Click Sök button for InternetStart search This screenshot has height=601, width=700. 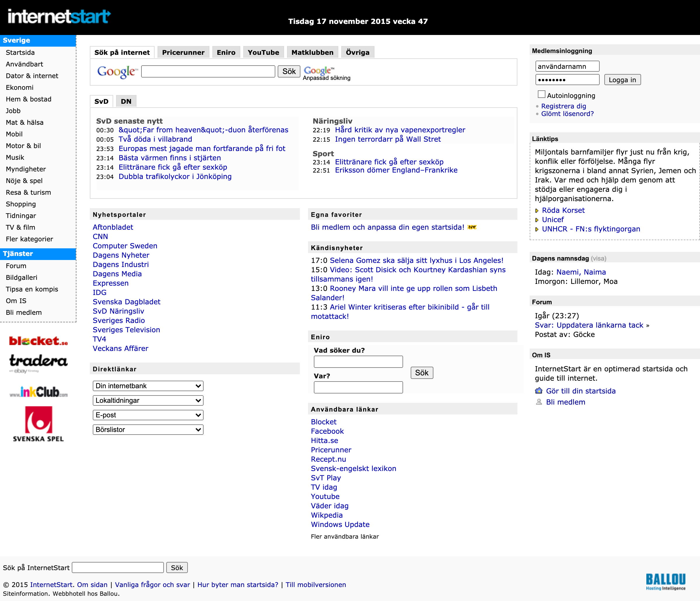coord(177,567)
